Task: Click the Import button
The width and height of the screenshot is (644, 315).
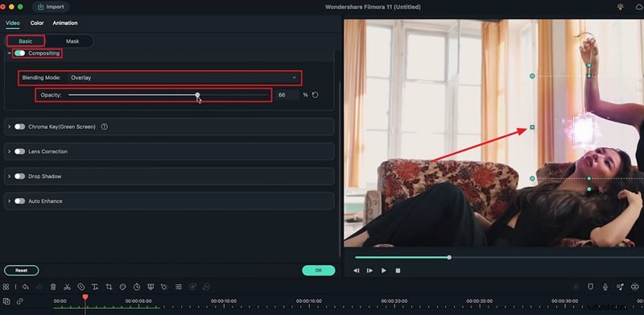Action: [x=51, y=6]
